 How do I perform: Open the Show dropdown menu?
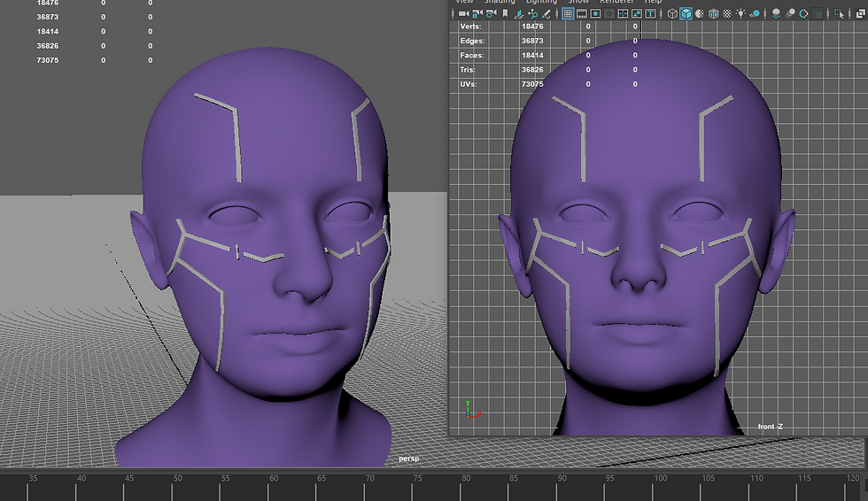tap(577, 2)
